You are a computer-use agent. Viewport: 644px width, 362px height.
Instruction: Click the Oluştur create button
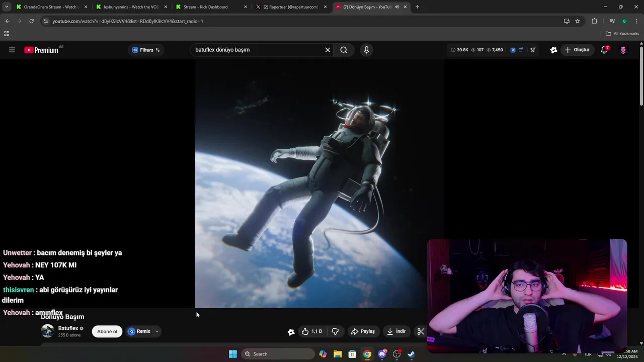coord(577,50)
